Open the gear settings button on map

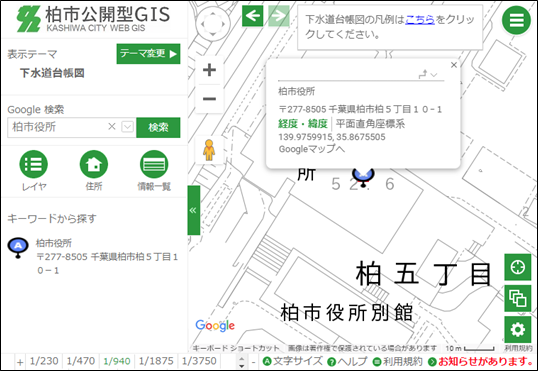[x=517, y=329]
